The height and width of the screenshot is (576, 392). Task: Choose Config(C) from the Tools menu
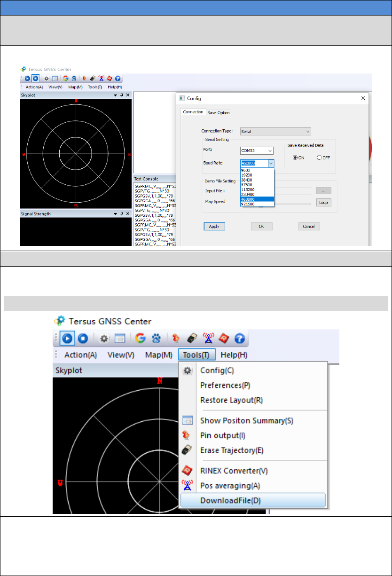click(253, 371)
